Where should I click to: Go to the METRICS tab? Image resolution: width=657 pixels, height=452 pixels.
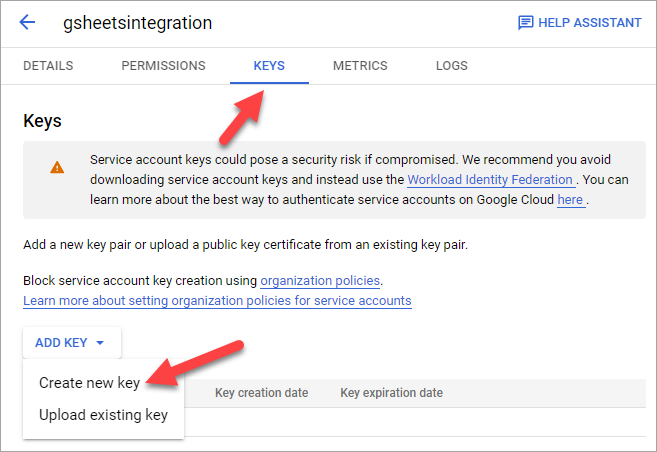click(360, 66)
